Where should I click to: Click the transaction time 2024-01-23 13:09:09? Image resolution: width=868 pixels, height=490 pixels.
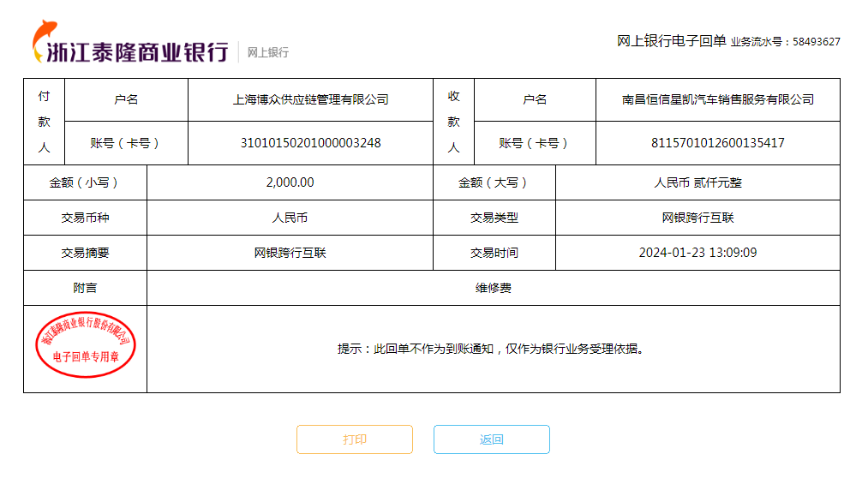point(697,253)
